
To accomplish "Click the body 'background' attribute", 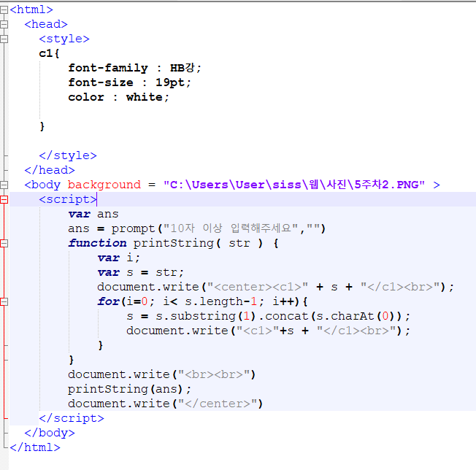I will 104,185.
